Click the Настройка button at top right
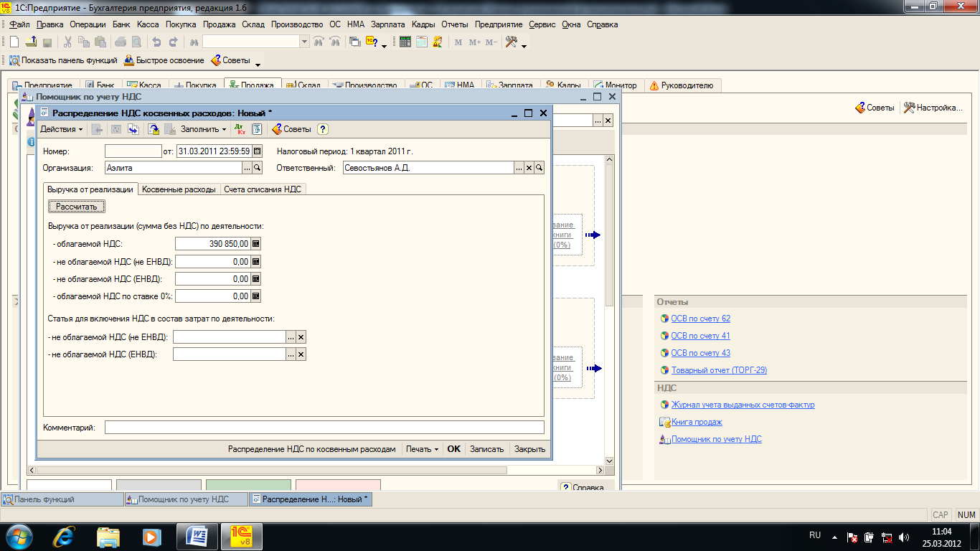980x551 pixels. click(x=933, y=108)
